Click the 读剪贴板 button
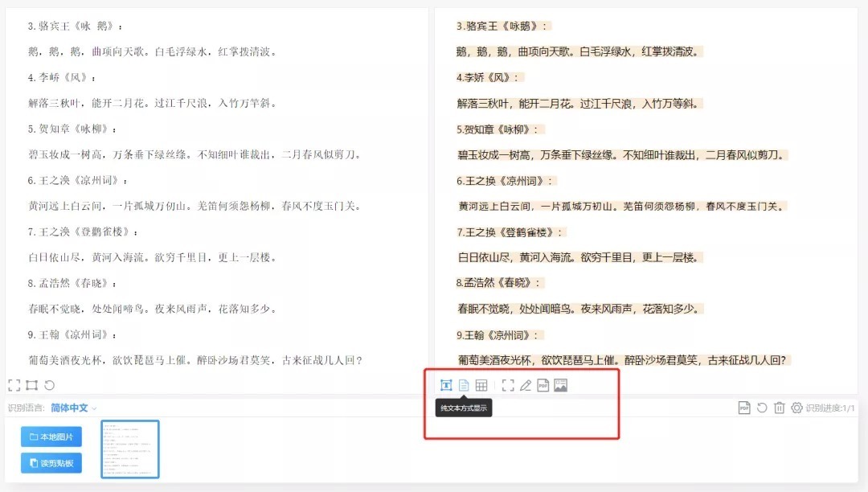Image resolution: width=868 pixels, height=492 pixels. coord(51,463)
